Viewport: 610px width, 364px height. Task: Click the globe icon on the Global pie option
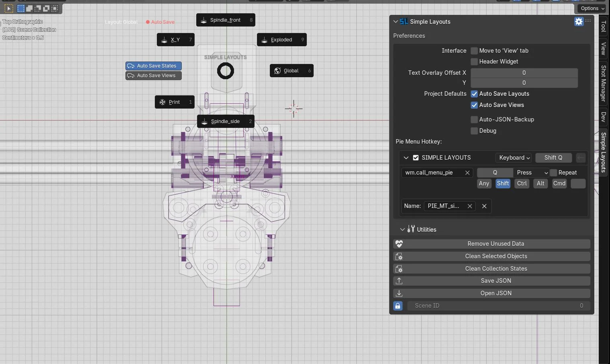point(277,71)
